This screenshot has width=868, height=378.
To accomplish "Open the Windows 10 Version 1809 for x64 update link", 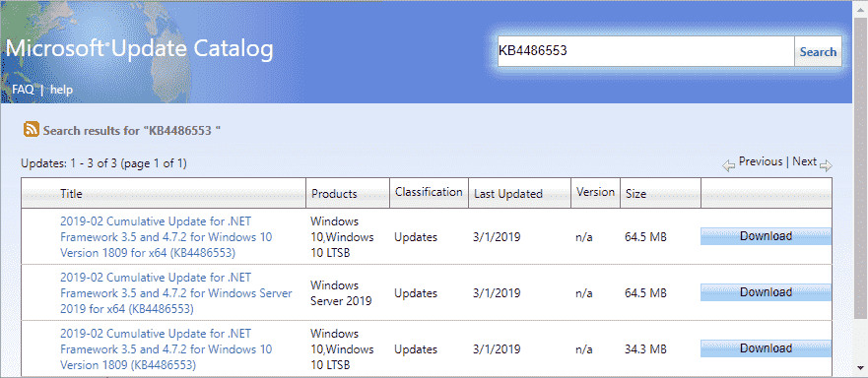I will tap(167, 237).
